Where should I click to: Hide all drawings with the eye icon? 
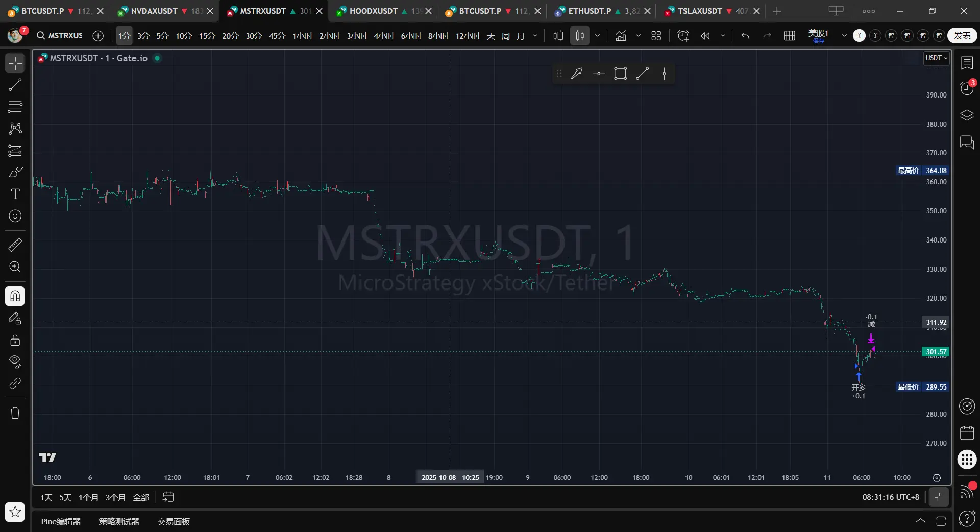coord(15,362)
